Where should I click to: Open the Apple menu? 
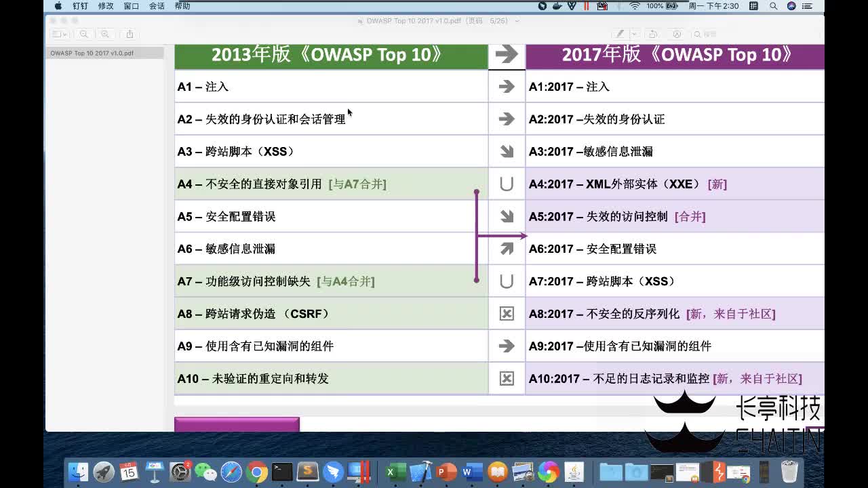coord(58,6)
